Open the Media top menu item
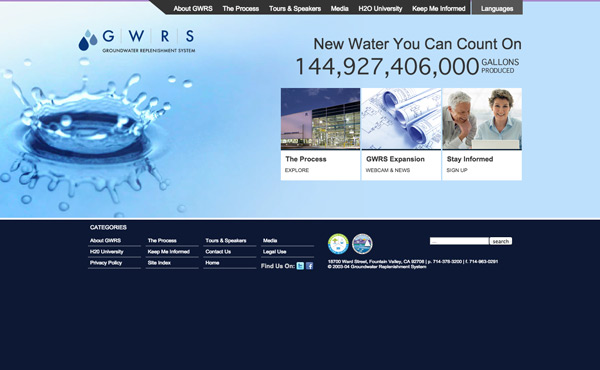600x370 pixels. point(339,8)
